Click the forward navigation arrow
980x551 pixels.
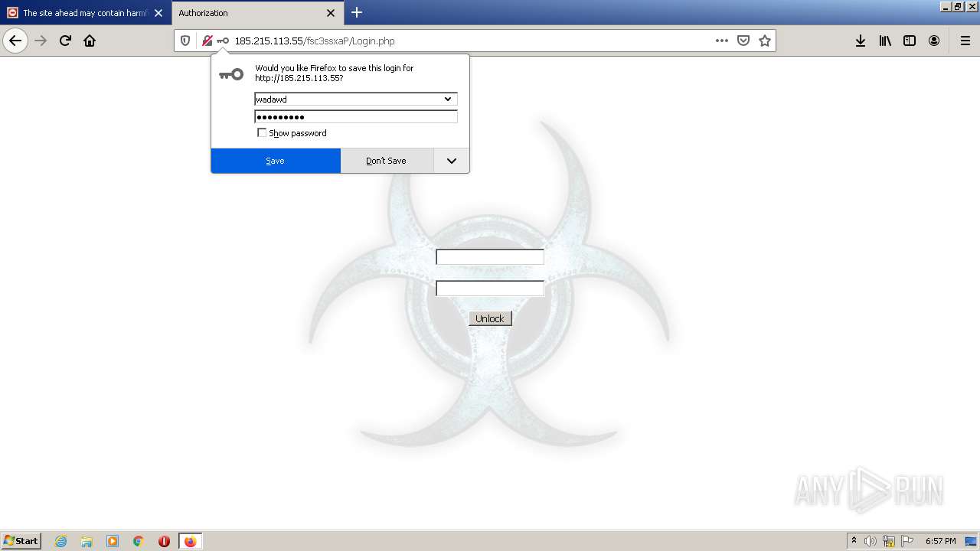[x=41, y=41]
